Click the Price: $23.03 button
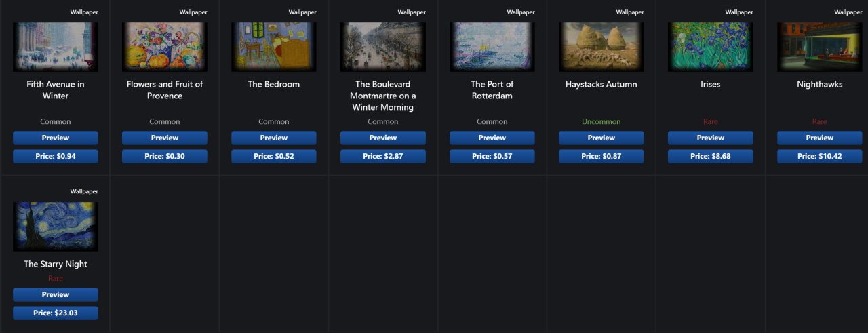The image size is (868, 333). click(56, 313)
